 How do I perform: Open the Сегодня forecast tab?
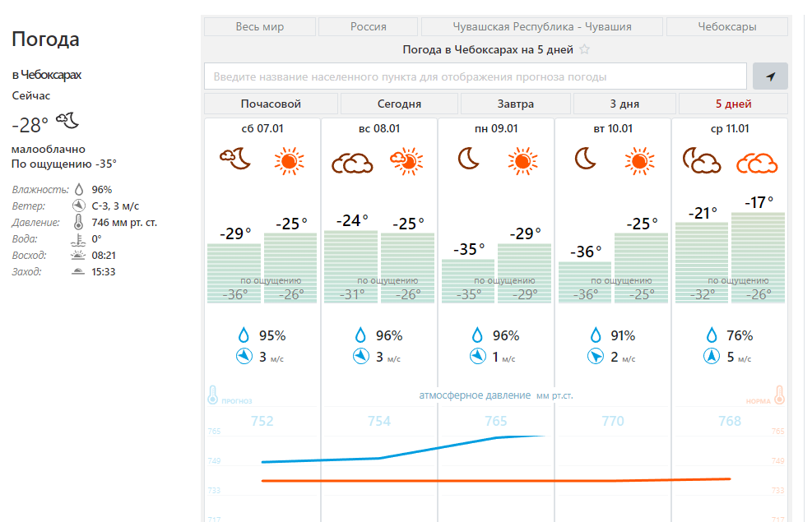pos(399,104)
